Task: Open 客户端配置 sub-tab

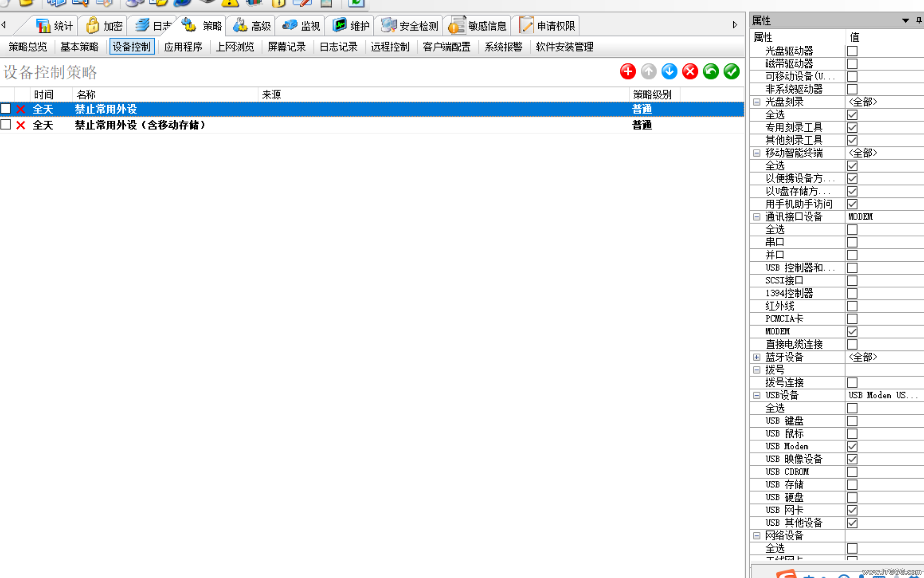Action: [x=447, y=47]
